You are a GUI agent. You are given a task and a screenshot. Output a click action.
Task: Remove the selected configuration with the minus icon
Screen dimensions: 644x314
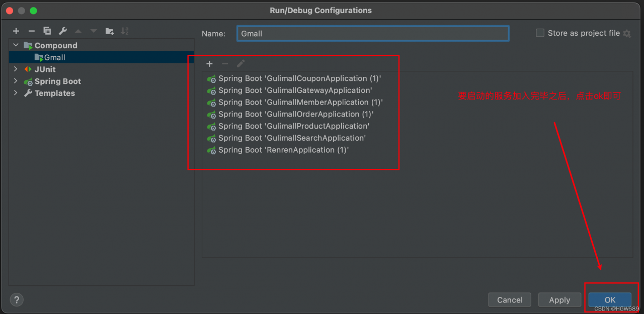[x=31, y=31]
